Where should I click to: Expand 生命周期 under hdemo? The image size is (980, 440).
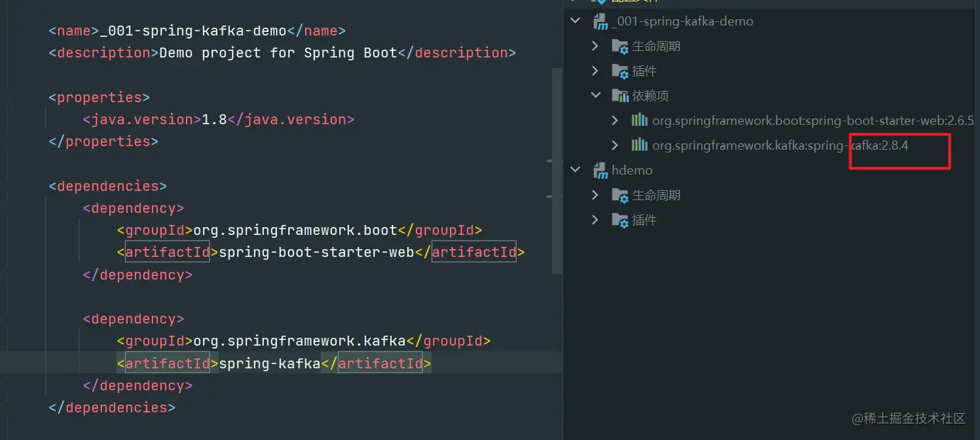595,195
